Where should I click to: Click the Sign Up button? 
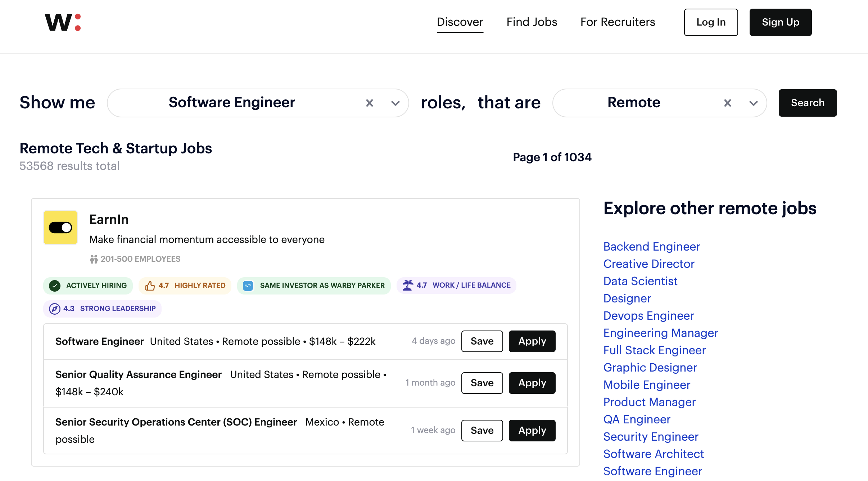pos(780,22)
